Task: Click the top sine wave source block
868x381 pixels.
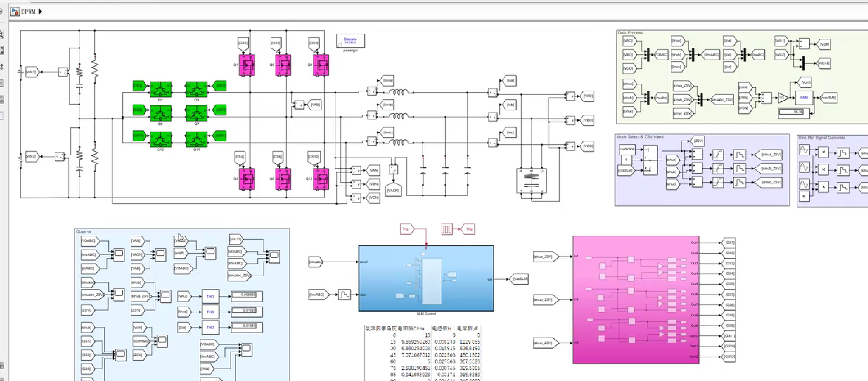Action: [804, 150]
